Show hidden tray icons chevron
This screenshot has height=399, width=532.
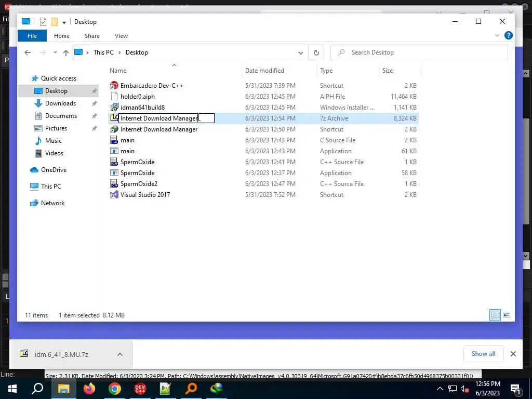click(440, 389)
